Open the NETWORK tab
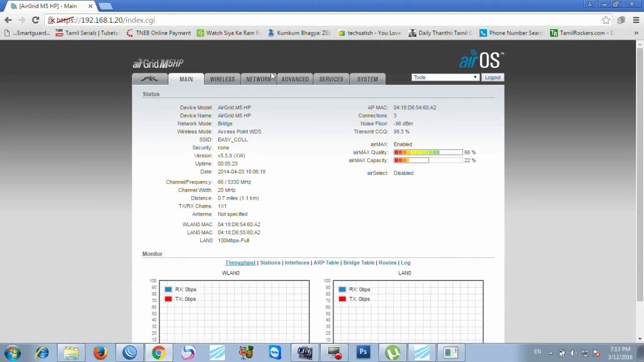 point(259,79)
